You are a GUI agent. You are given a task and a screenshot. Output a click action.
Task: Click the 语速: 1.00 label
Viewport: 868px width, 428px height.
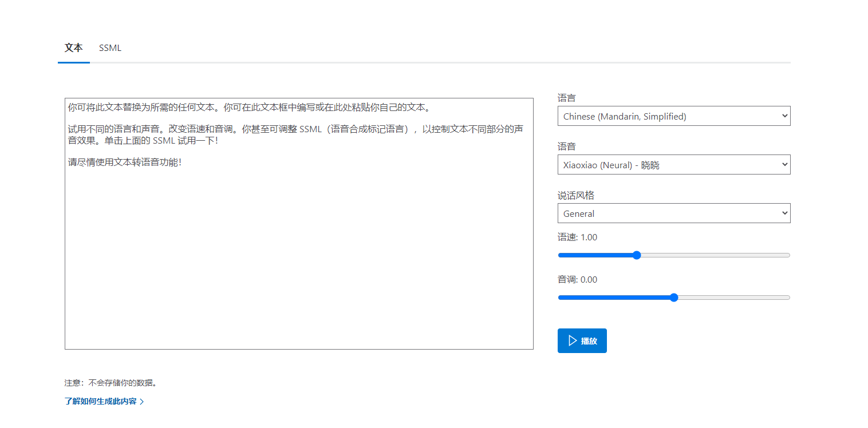click(578, 237)
